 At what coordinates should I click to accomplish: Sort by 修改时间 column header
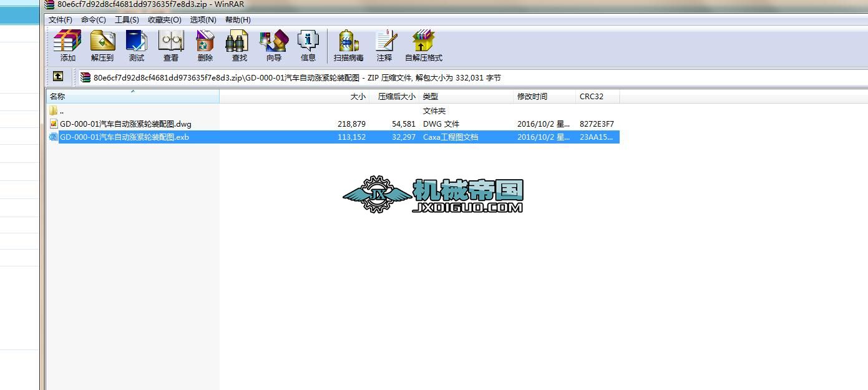(x=545, y=96)
